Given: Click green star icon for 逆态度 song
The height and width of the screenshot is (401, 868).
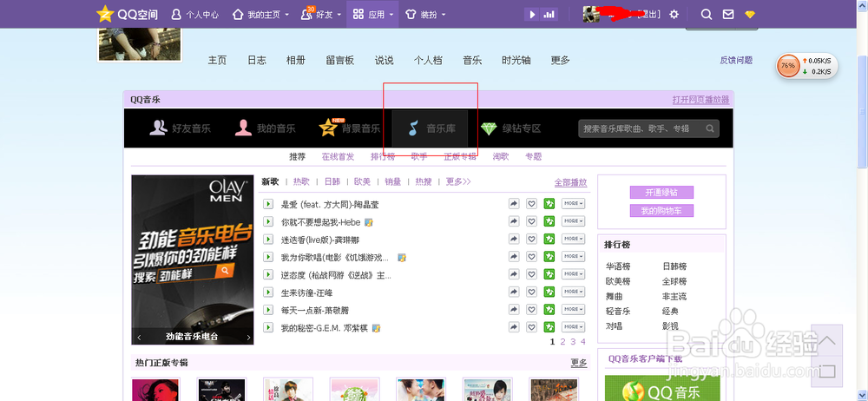Looking at the screenshot, I should coord(549,274).
